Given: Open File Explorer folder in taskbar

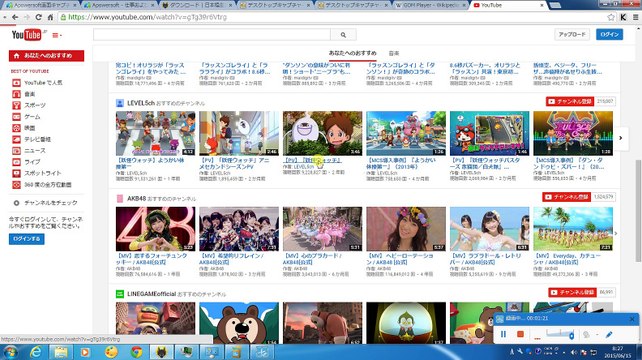Looking at the screenshot, I should pos(61,352).
